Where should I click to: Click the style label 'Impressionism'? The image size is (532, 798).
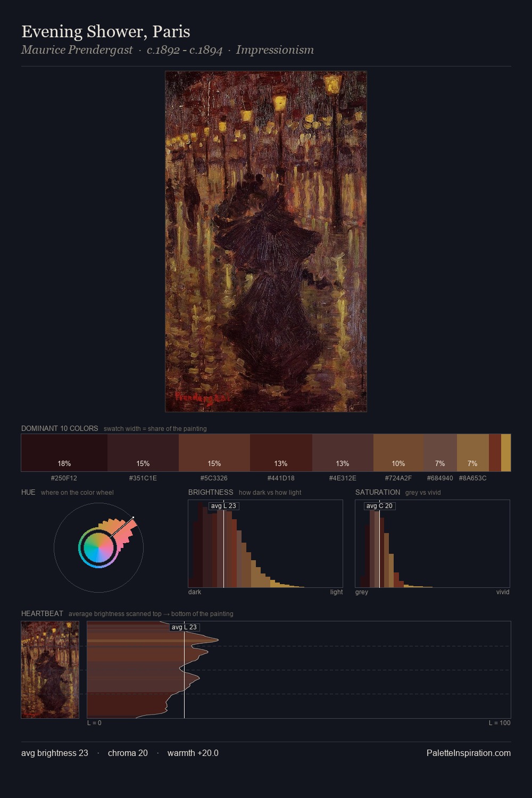pos(275,50)
